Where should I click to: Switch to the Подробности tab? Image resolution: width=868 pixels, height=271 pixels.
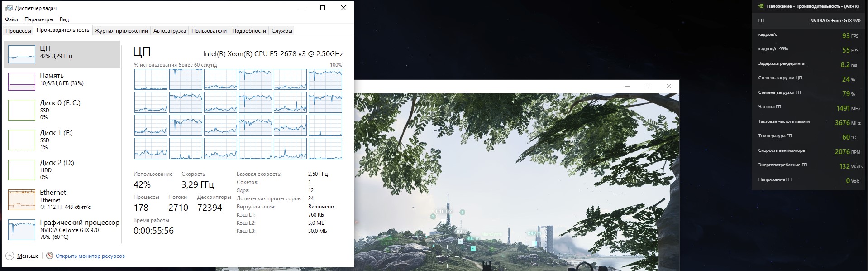click(249, 31)
